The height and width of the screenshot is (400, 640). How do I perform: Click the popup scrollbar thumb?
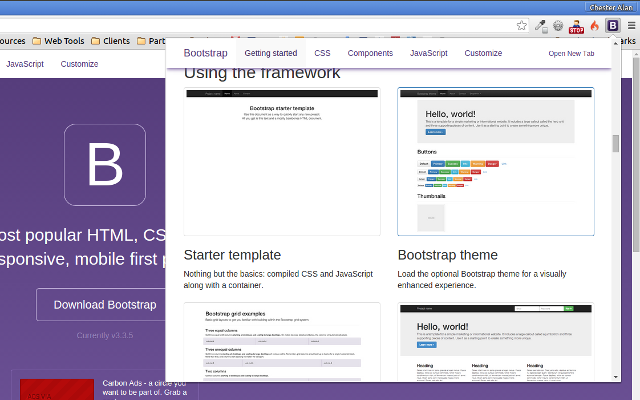pos(616,143)
